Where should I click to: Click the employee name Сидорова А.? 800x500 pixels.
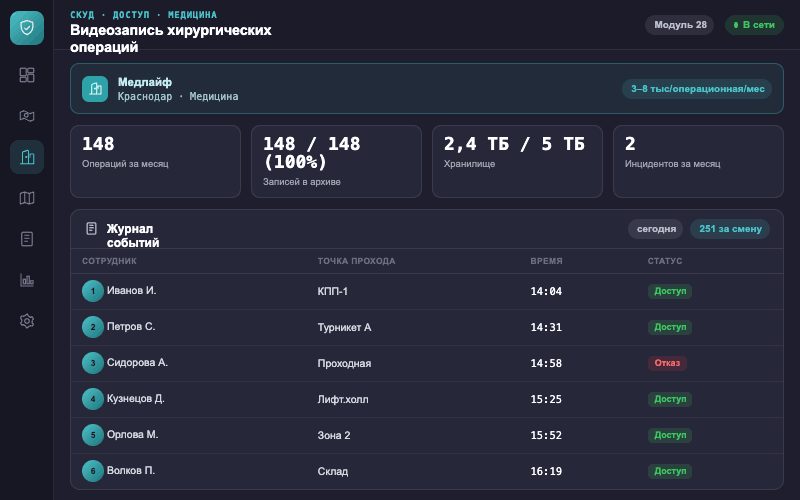pyautogui.click(x=137, y=362)
